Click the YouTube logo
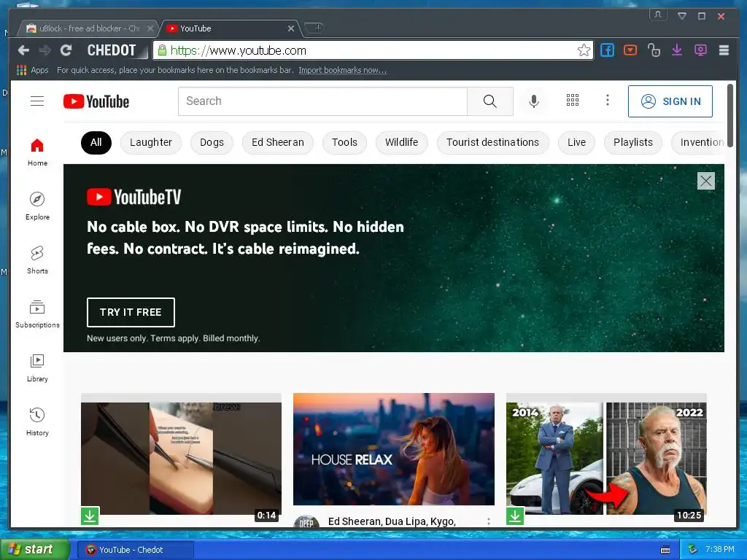The width and height of the screenshot is (747, 560). [96, 101]
